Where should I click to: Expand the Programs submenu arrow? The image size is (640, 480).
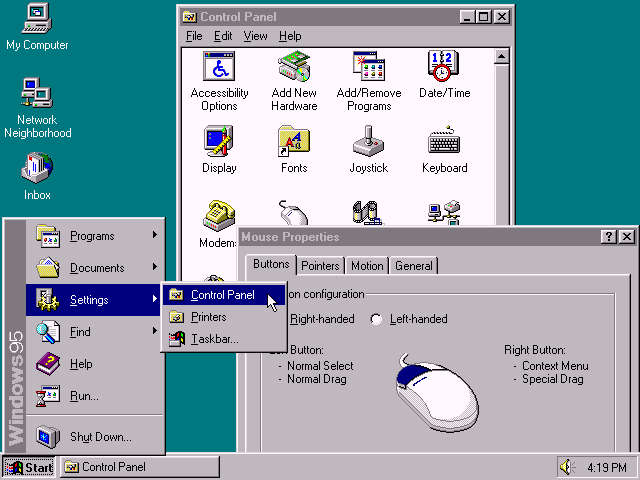[x=155, y=235]
